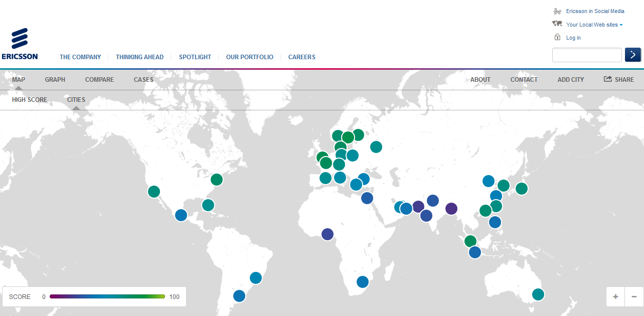Switch to the COMPARE tab
This screenshot has width=644, height=316.
pos(99,80)
